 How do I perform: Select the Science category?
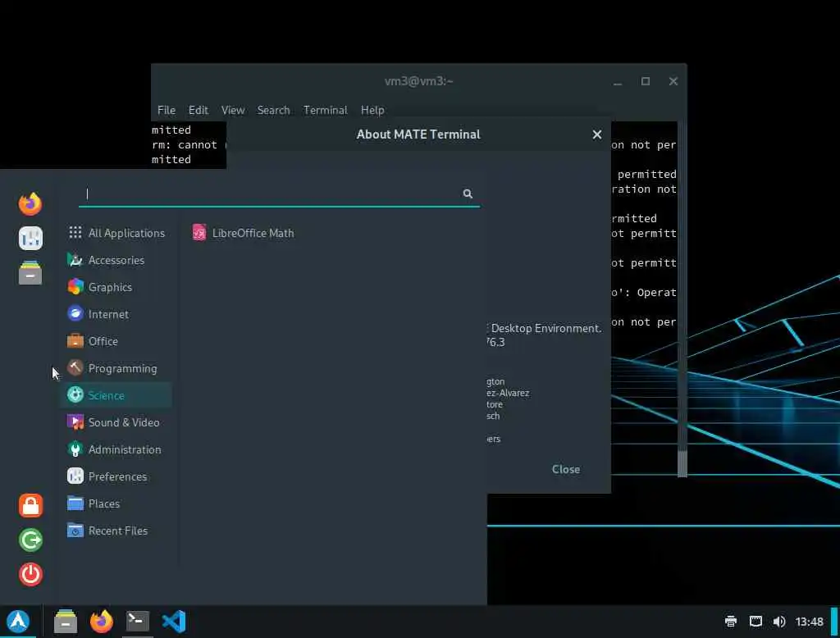click(116, 395)
